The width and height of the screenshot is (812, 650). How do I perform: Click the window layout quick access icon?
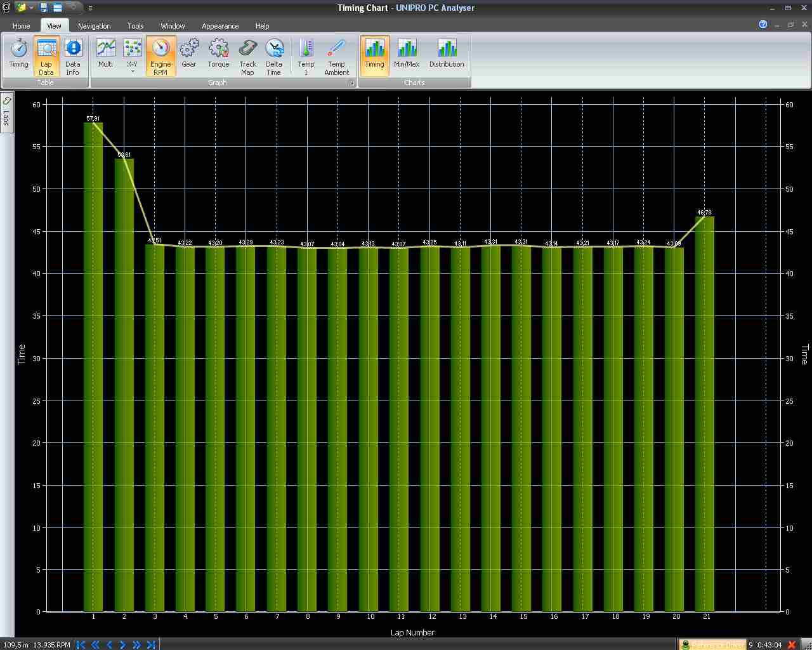coord(58,8)
